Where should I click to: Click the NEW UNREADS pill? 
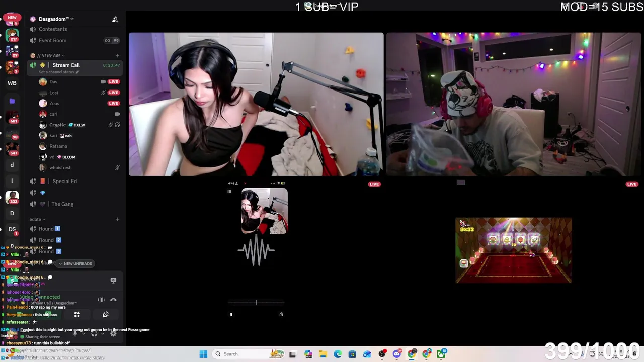[x=75, y=264]
